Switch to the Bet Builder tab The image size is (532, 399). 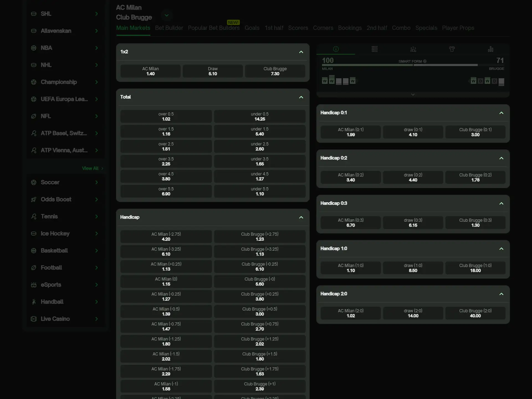[169, 28]
